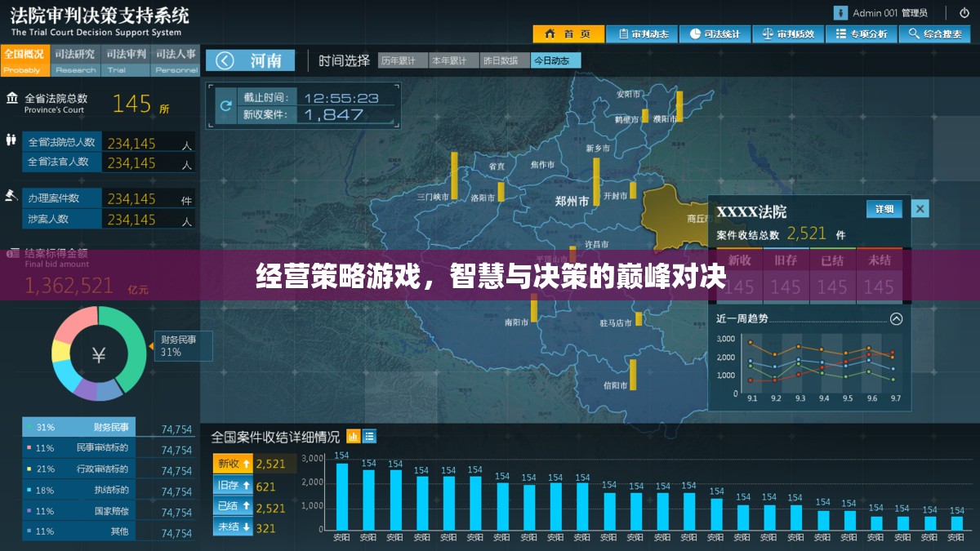Click 信阳市 on the map
The width and height of the screenshot is (980, 551).
[x=616, y=384]
